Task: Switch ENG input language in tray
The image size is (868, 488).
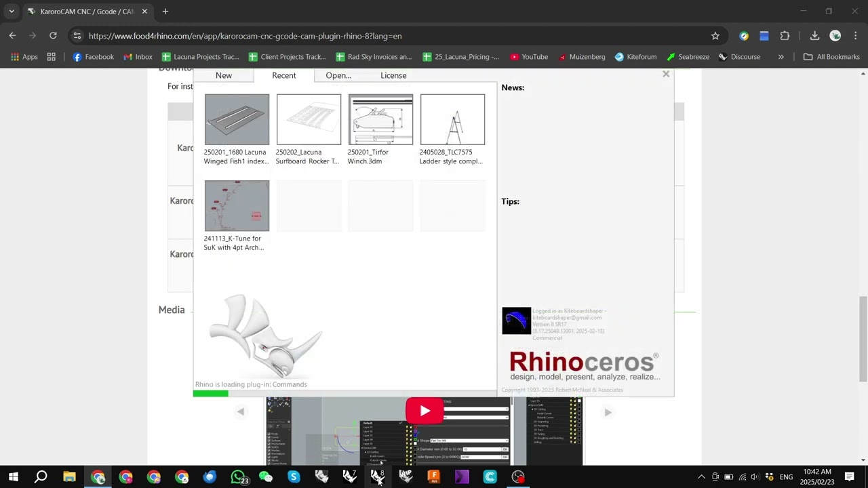Action: tap(786, 476)
